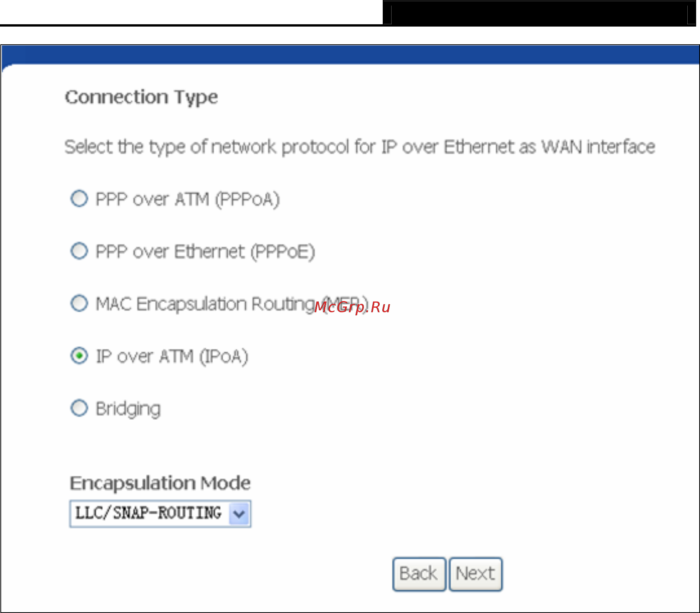Click the 'PPP over ATM (PPPoA)' label text
The width and height of the screenshot is (700, 613).
188,199
